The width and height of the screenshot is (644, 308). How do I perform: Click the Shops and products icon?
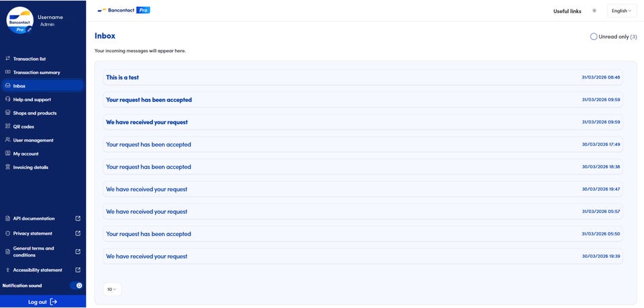pyautogui.click(x=7, y=113)
